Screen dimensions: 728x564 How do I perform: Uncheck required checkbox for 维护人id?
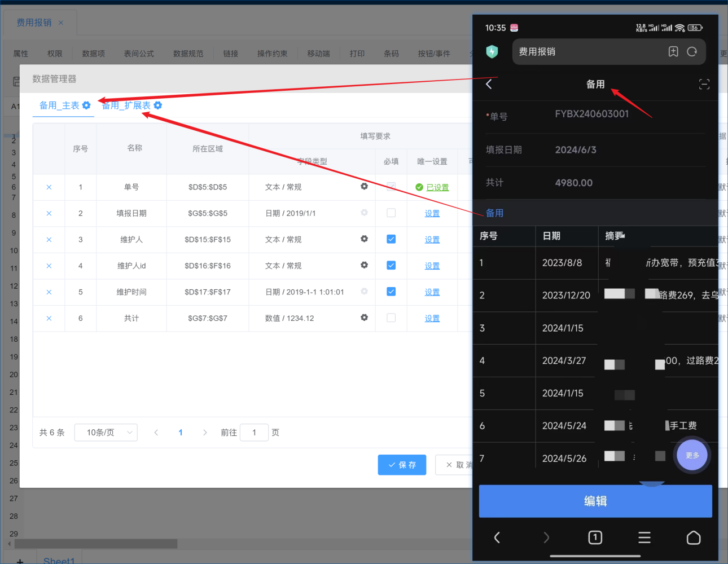click(x=391, y=265)
